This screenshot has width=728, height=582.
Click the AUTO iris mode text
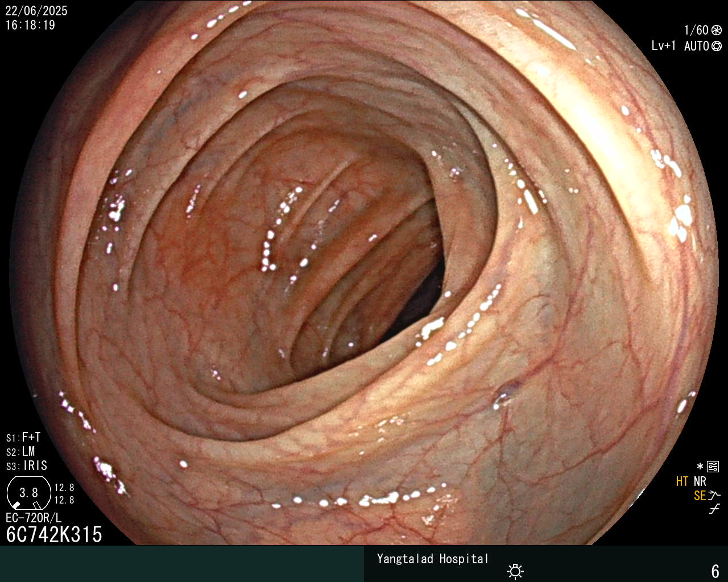pos(697,46)
